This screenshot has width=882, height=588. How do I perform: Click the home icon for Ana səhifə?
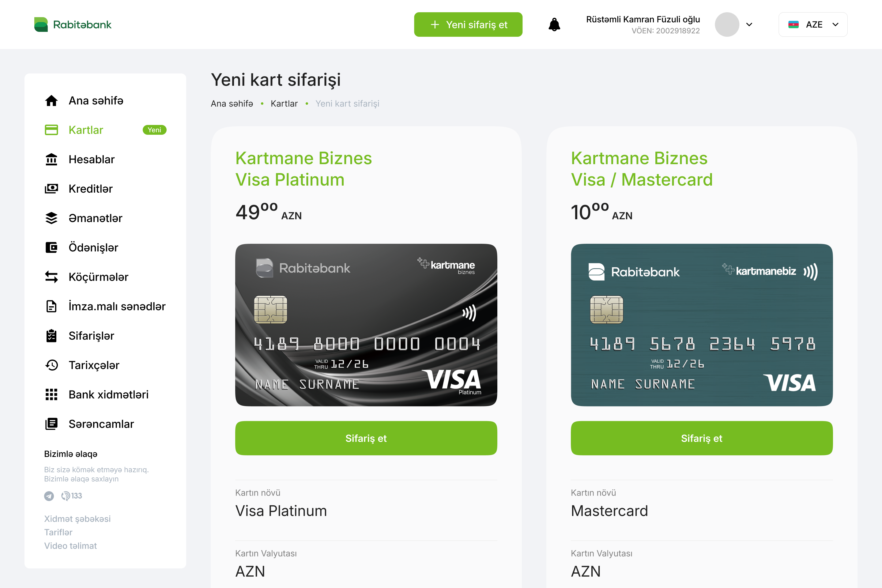pos(51,100)
